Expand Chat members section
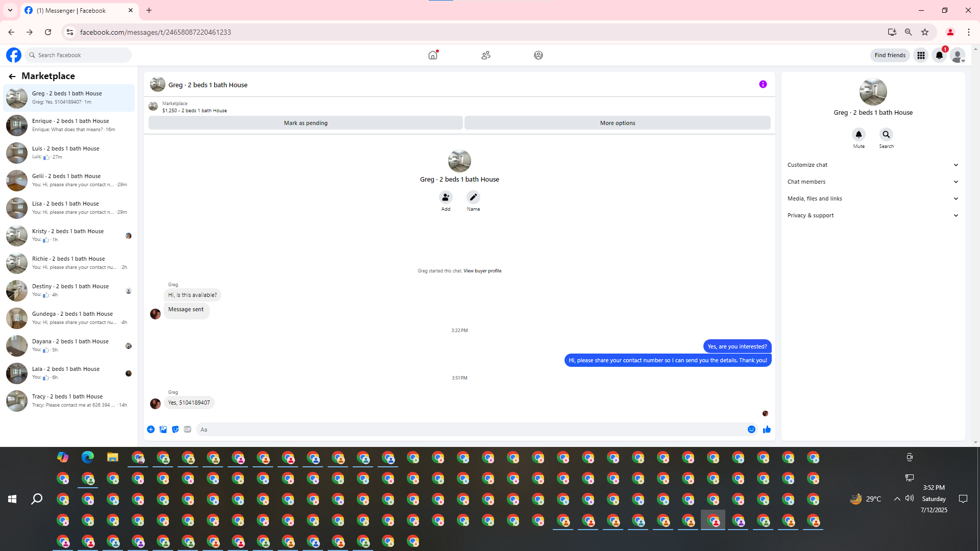The height and width of the screenshot is (551, 980). [872, 182]
